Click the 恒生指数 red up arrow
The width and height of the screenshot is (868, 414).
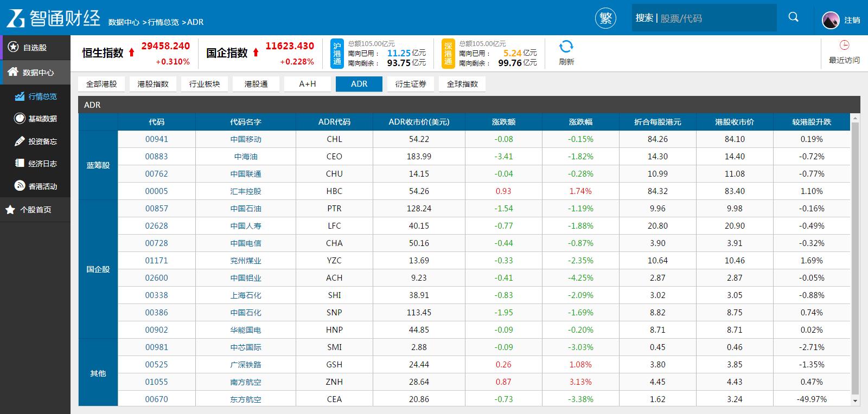(131, 53)
